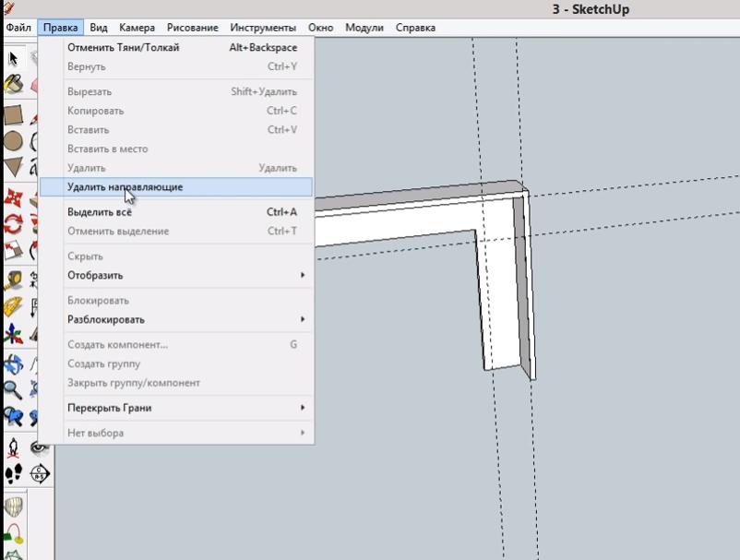The height and width of the screenshot is (560, 740).
Task: Click the red Move tool
Action: (x=13, y=197)
